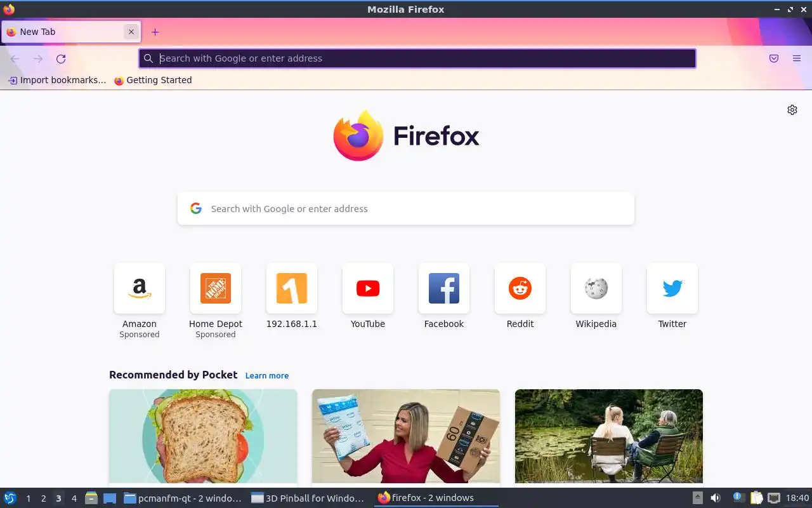Click the Firefox icon in title bar
The width and height of the screenshot is (812, 508).
coord(9,9)
